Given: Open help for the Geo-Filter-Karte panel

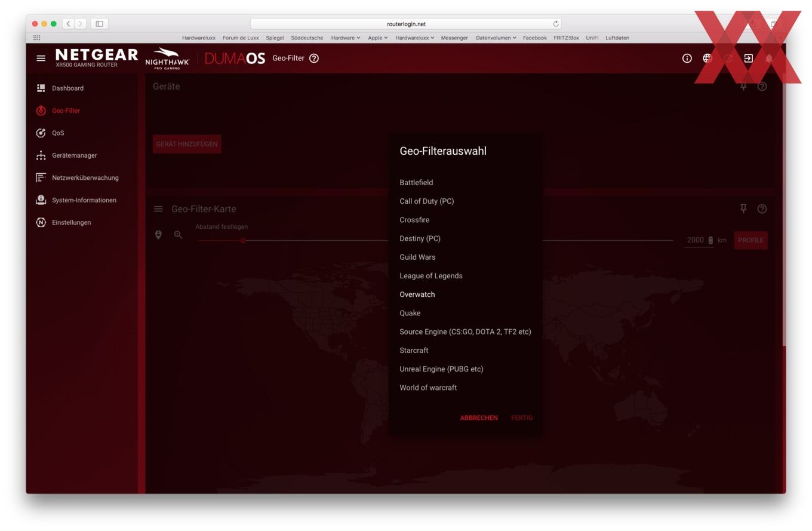Looking at the screenshot, I should [762, 208].
